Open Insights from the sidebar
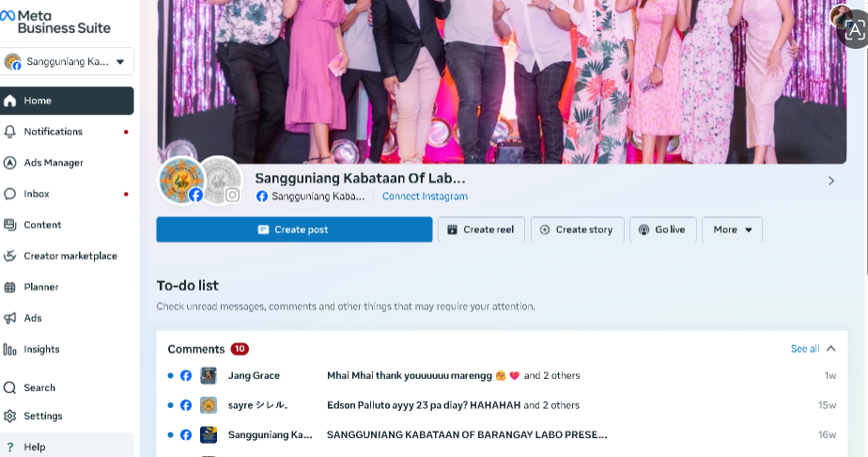This screenshot has height=457, width=868. click(67, 349)
